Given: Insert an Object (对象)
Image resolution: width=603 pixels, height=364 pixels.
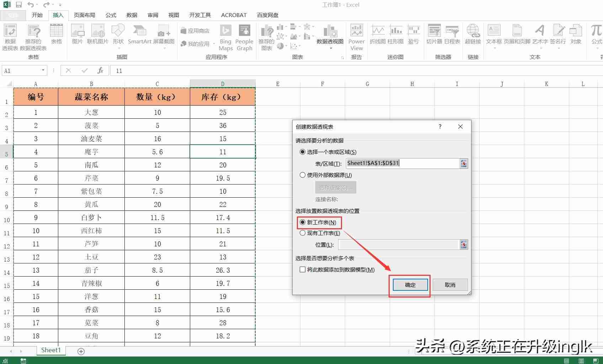Looking at the screenshot, I should pyautogui.click(x=576, y=34).
